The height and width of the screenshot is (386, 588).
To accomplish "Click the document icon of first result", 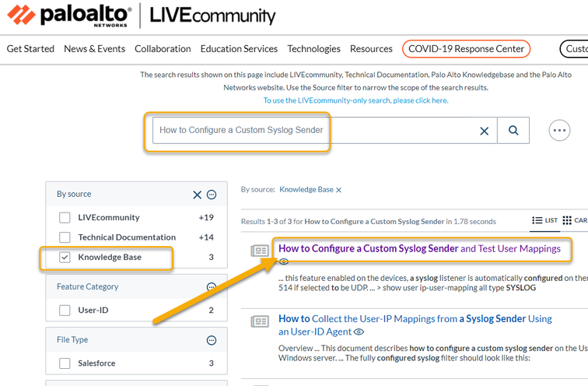I will click(260, 251).
